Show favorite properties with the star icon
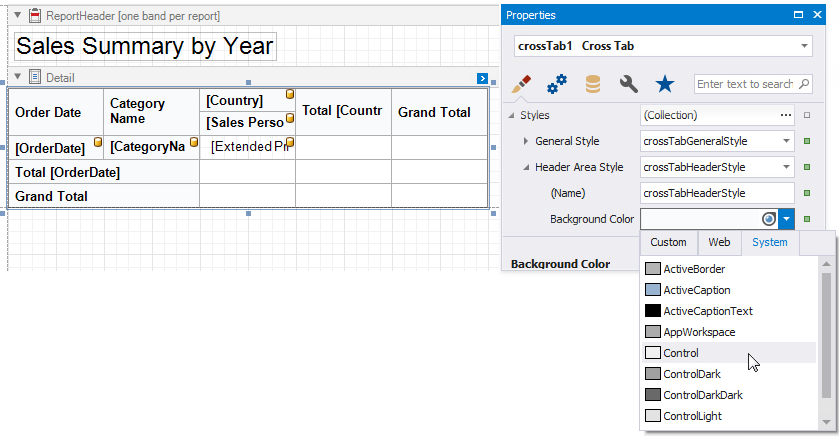 coord(664,84)
